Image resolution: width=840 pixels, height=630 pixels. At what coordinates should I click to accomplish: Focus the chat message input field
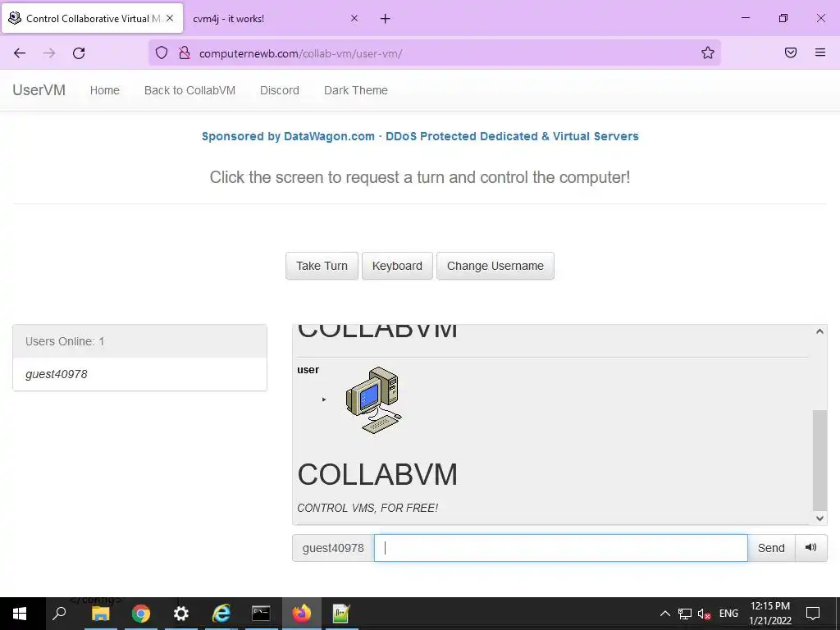click(560, 547)
